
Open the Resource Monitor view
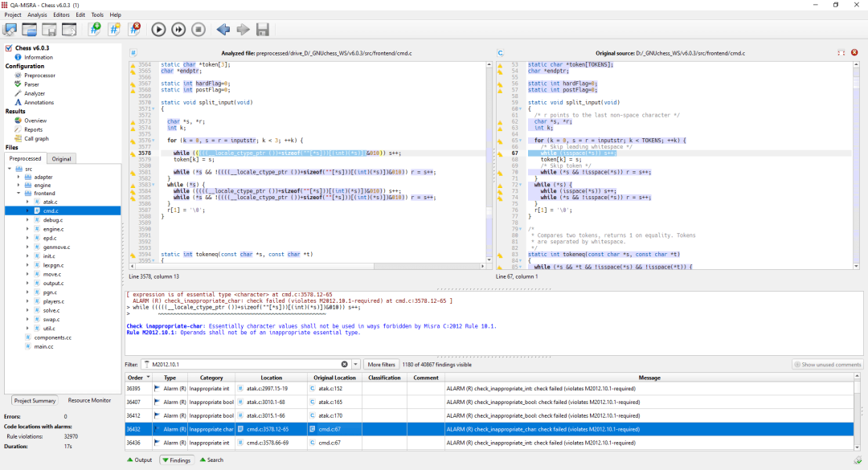click(89, 400)
